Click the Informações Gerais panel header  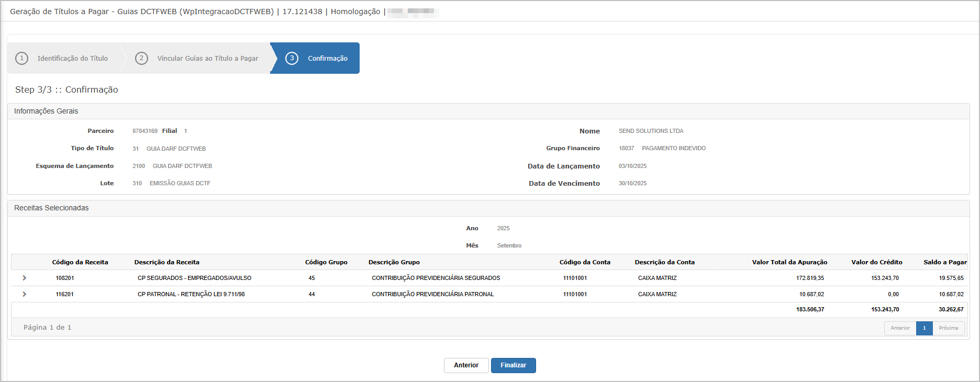46,111
